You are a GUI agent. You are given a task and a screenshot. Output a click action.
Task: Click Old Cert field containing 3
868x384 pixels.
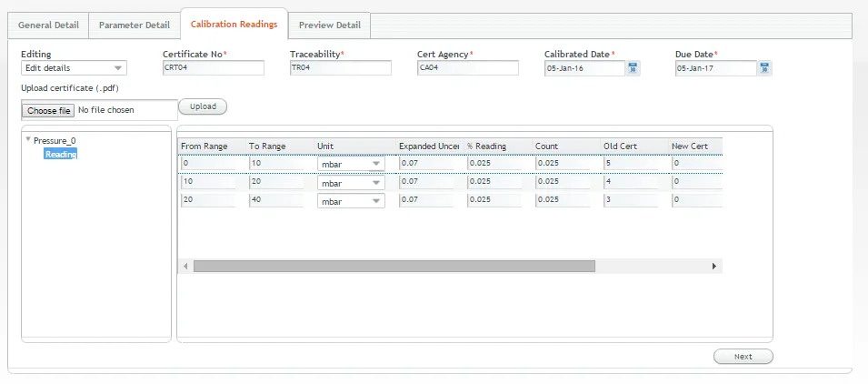631,199
